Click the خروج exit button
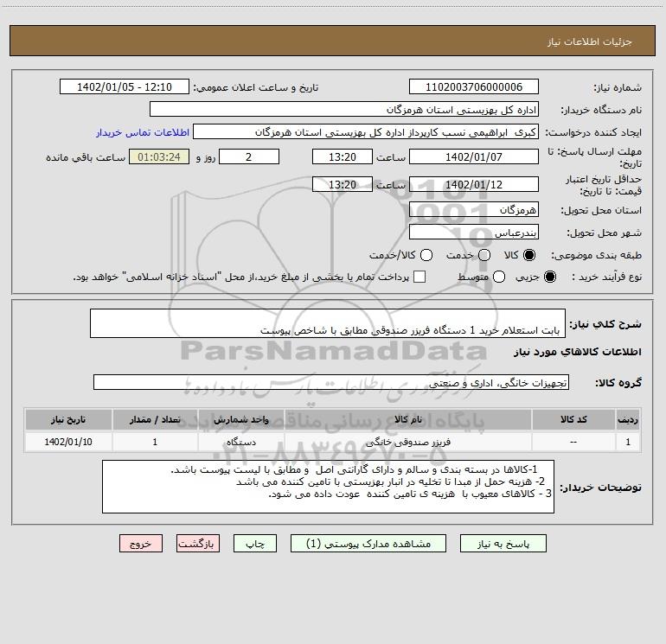The image size is (666, 644). pos(141,544)
